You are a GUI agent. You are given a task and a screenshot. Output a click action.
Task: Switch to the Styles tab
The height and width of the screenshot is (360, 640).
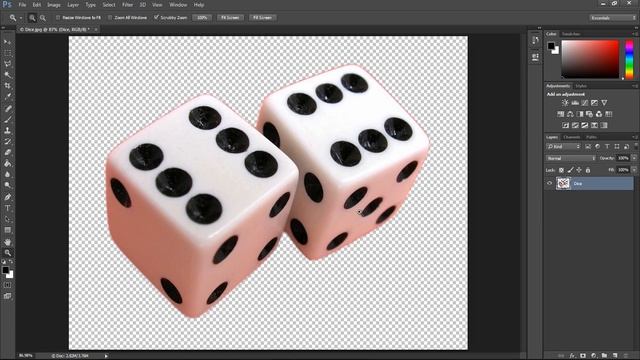click(x=581, y=86)
